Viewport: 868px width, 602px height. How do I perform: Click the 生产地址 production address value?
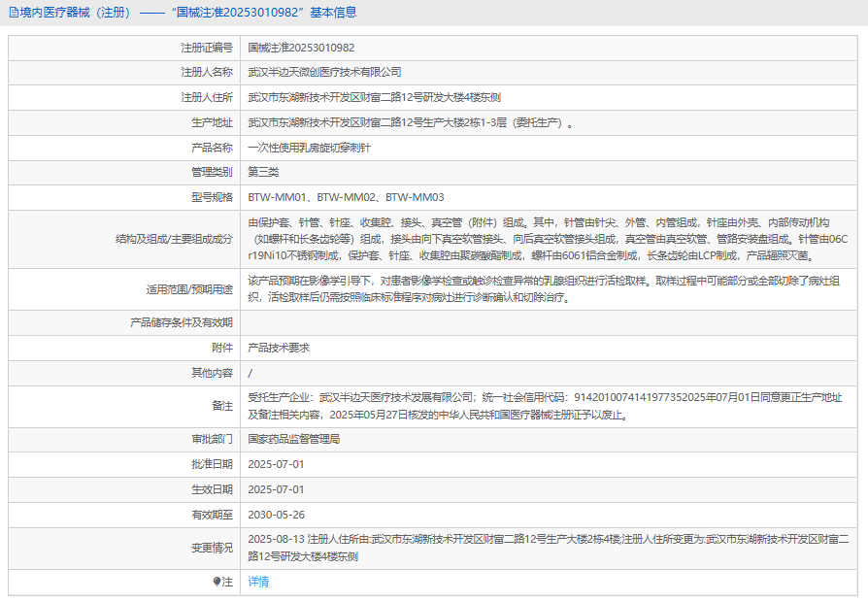(x=408, y=122)
